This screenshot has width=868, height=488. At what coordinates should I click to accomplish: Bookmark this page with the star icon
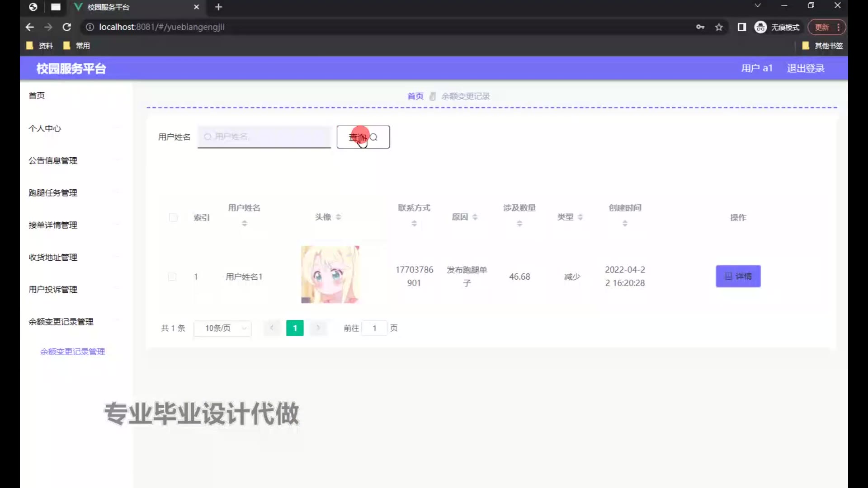coord(719,27)
